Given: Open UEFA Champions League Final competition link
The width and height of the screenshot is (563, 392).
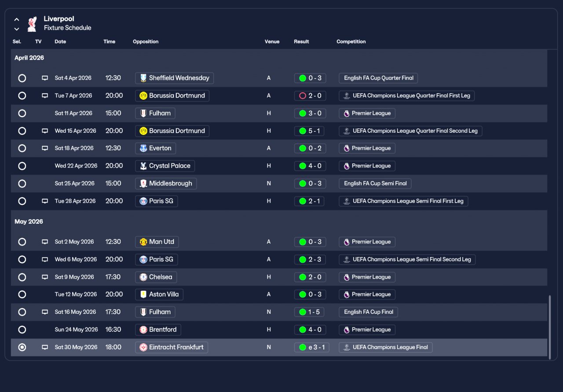Looking at the screenshot, I should [386, 348].
